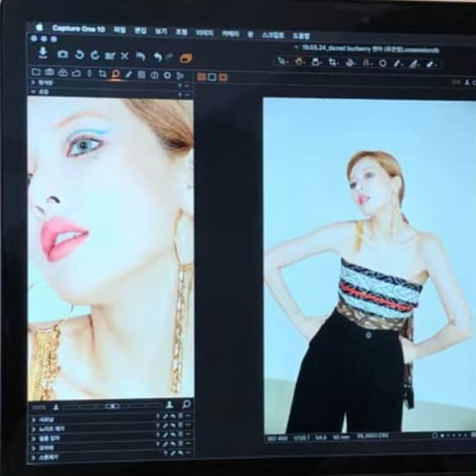Open the Metadata info tool tab
This screenshot has width=476, height=476.
pos(155,75)
